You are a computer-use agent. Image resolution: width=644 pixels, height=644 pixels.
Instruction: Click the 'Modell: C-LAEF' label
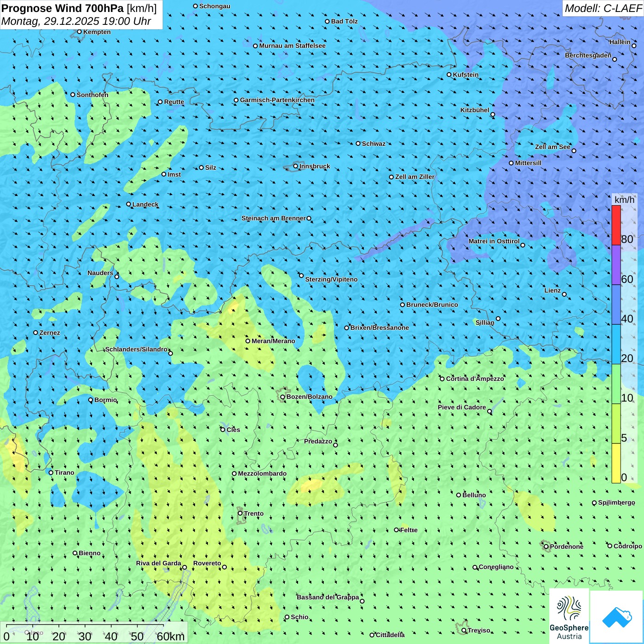pyautogui.click(x=603, y=8)
